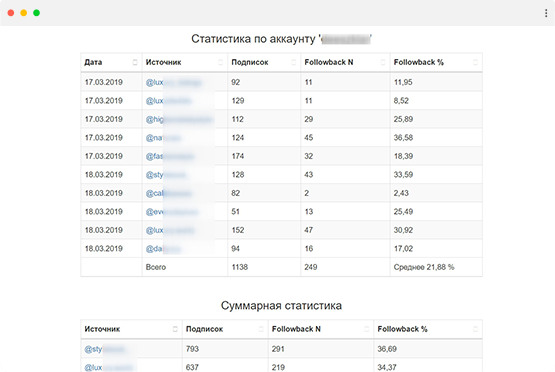Image resolution: width=555 pixels, height=372 pixels.
Task: Open the @fas source link
Action: coord(170,156)
